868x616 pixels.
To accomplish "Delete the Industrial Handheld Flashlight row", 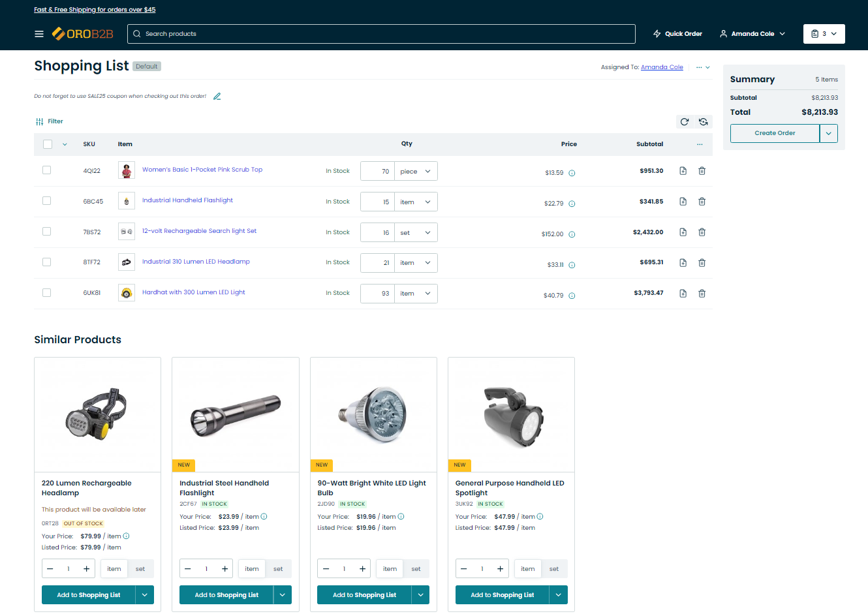I will [x=702, y=202].
